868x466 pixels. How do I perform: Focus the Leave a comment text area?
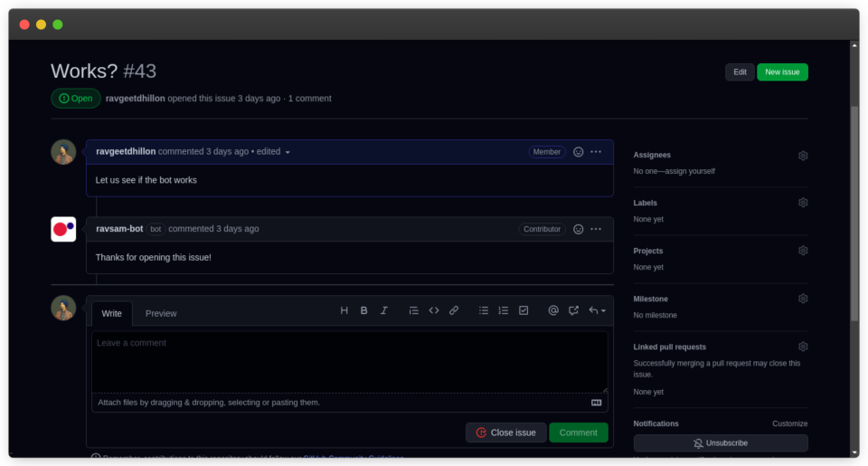[349, 360]
